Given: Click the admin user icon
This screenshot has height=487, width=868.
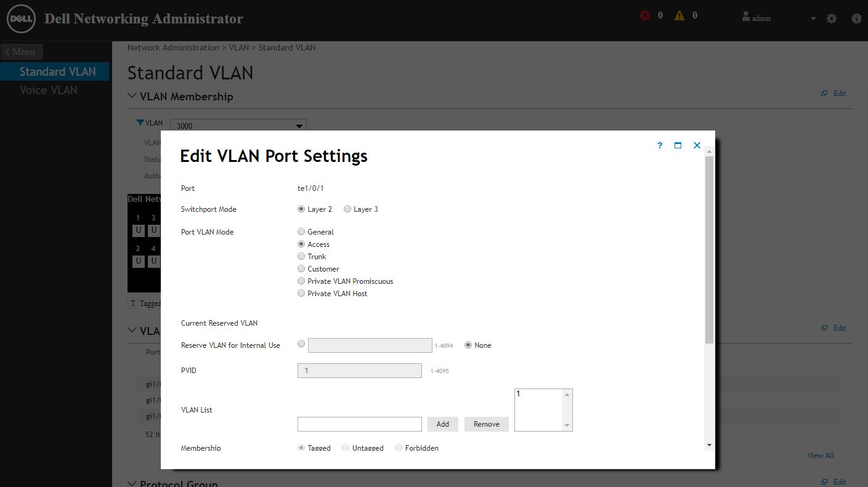Looking at the screenshot, I should coord(746,17).
